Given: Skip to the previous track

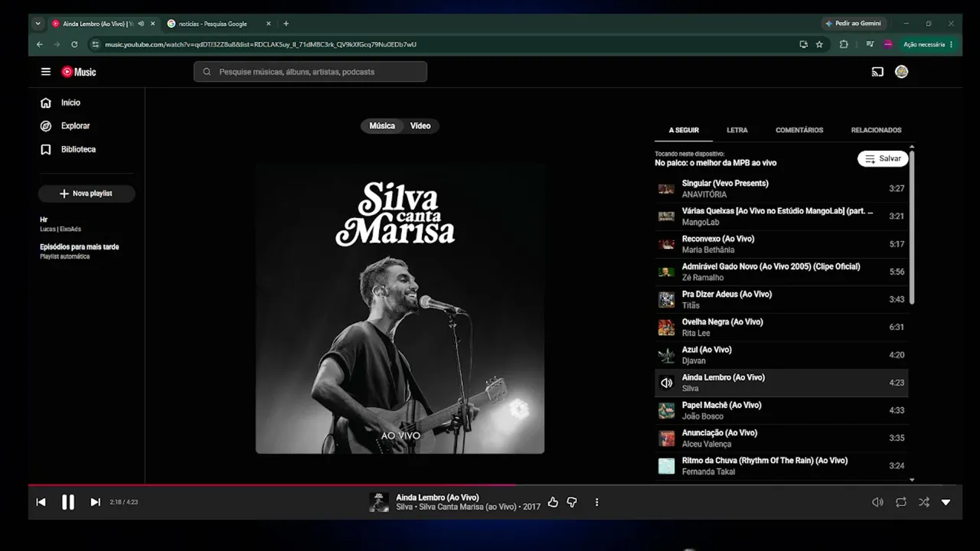Looking at the screenshot, I should [41, 502].
